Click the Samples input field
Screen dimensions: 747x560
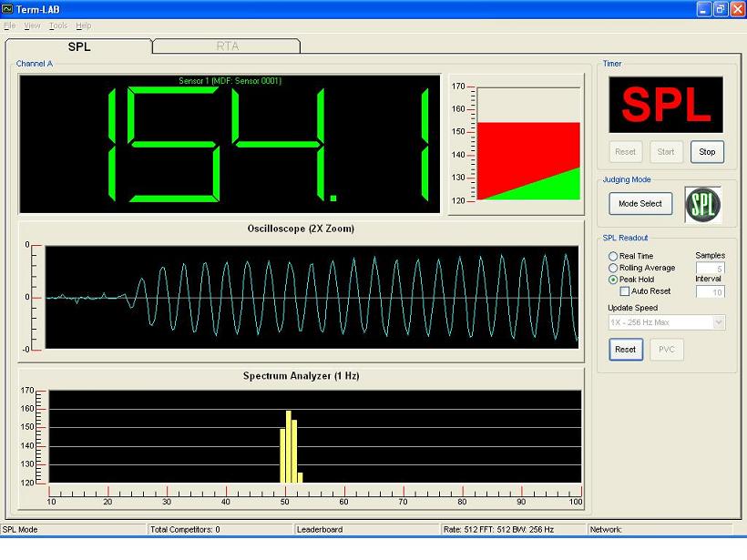[710, 269]
